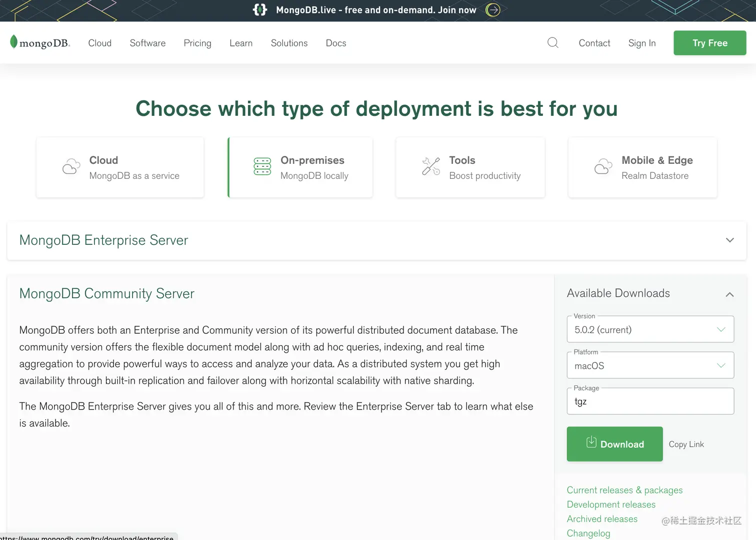Open the Cloud nav menu
Screen dimensions: 756x540
pos(100,43)
